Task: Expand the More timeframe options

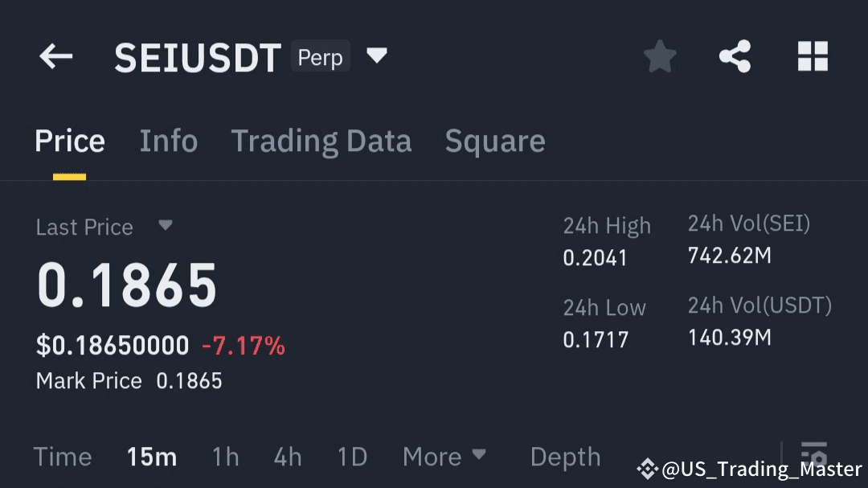Action: tap(444, 457)
